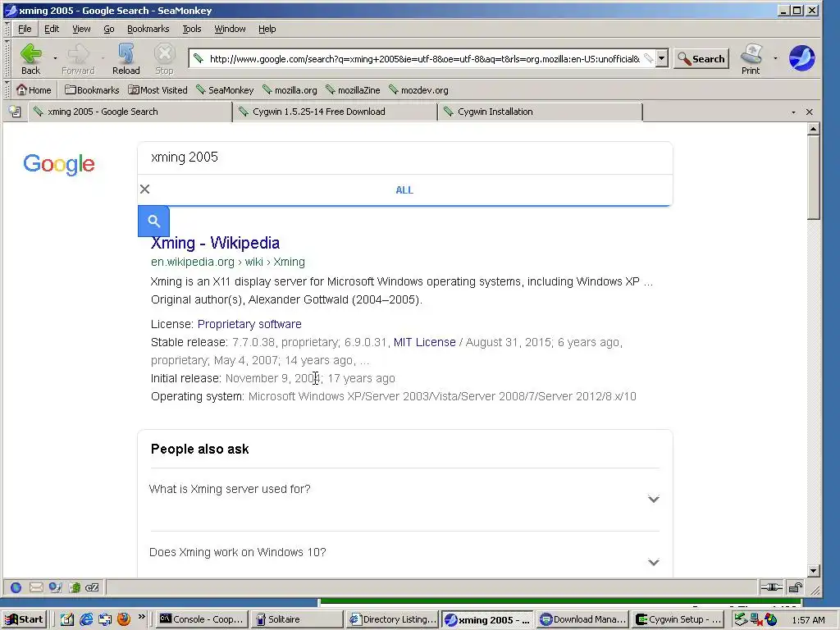The image size is (840, 630).
Task: Switch to the Cygwin Installation tab
Action: [x=540, y=112]
